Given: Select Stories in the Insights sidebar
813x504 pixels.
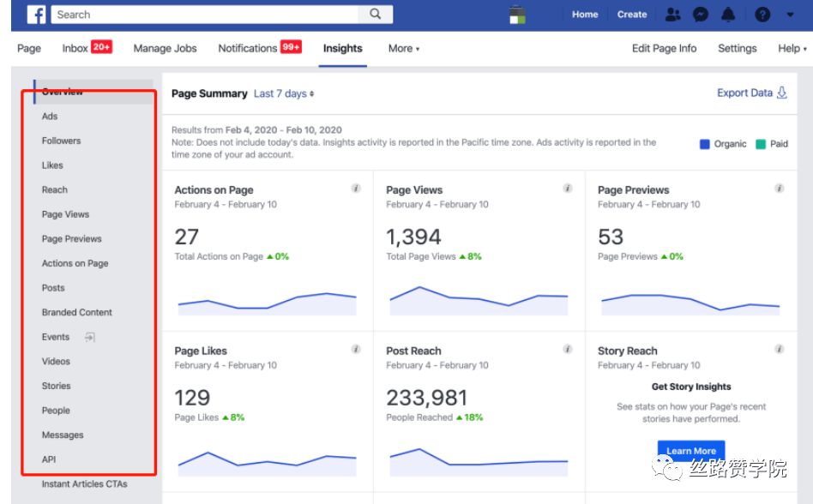Looking at the screenshot, I should (56, 386).
